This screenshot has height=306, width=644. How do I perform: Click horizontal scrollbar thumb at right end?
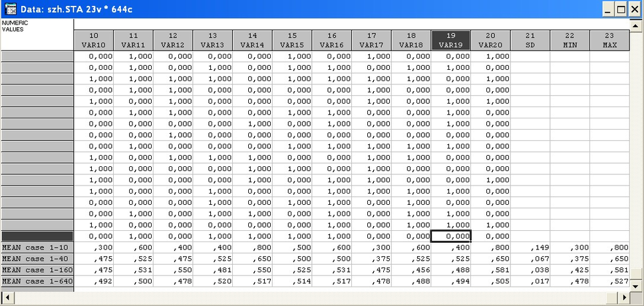tap(612, 297)
